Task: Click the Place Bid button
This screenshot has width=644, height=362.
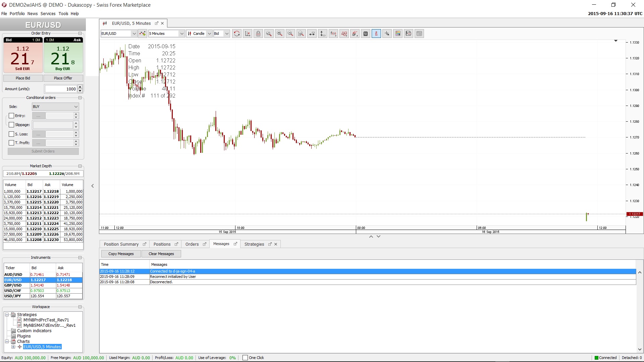Action: pos(23,78)
